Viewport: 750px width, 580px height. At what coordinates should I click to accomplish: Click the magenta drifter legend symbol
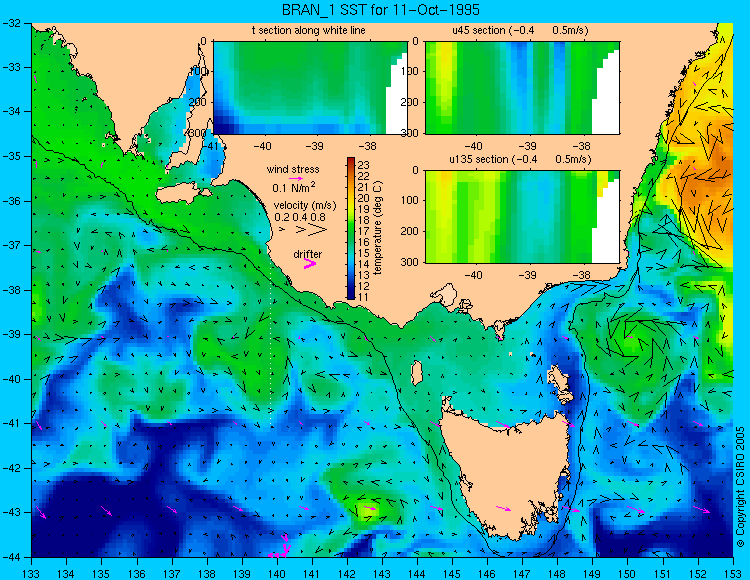310,264
